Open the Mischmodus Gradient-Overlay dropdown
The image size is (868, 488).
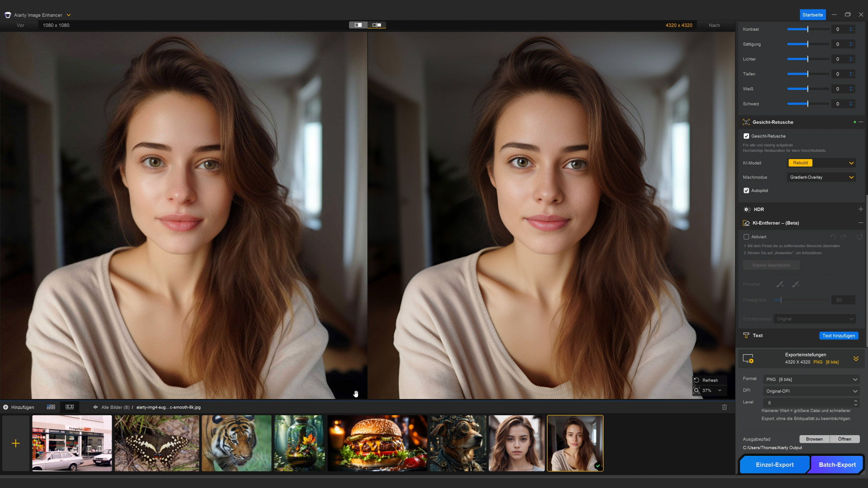(x=821, y=178)
